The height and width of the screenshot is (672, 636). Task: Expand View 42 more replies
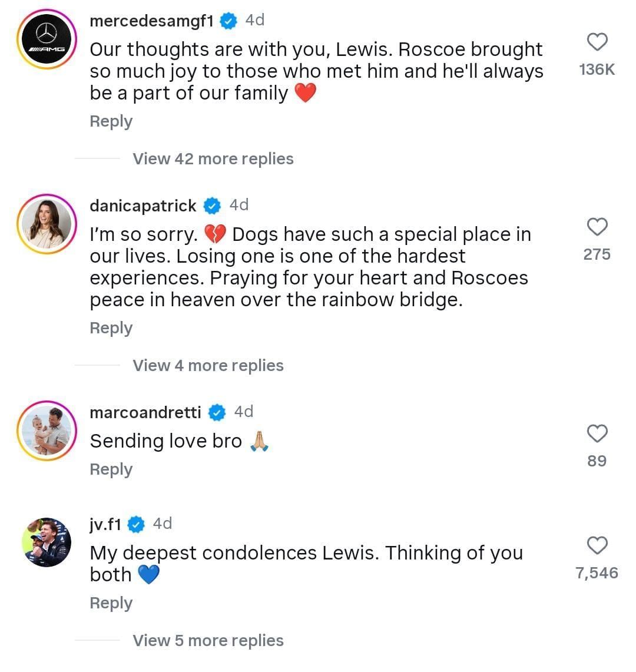point(213,159)
